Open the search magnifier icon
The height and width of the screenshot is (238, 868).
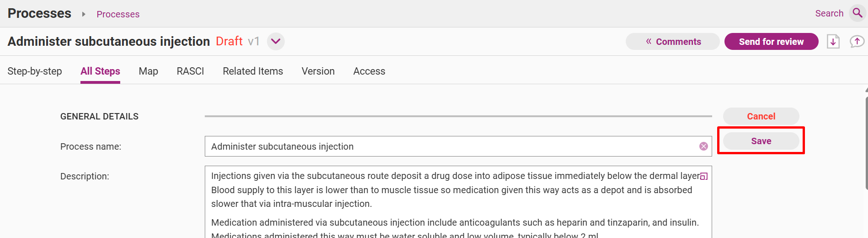(x=857, y=13)
